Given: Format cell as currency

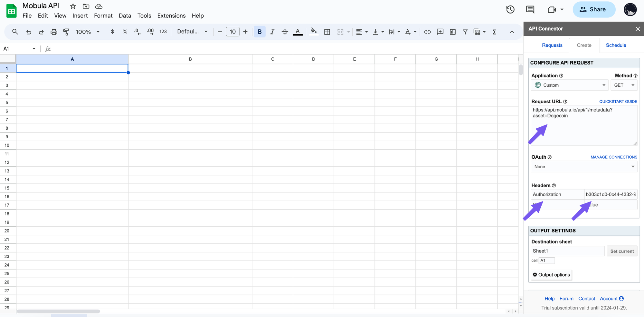Looking at the screenshot, I should coord(112,32).
